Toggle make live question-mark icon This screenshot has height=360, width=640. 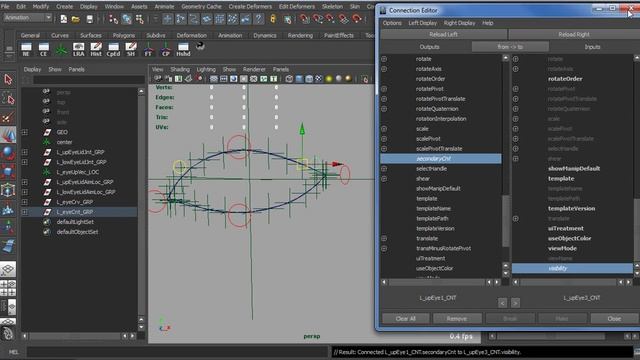pos(258,19)
